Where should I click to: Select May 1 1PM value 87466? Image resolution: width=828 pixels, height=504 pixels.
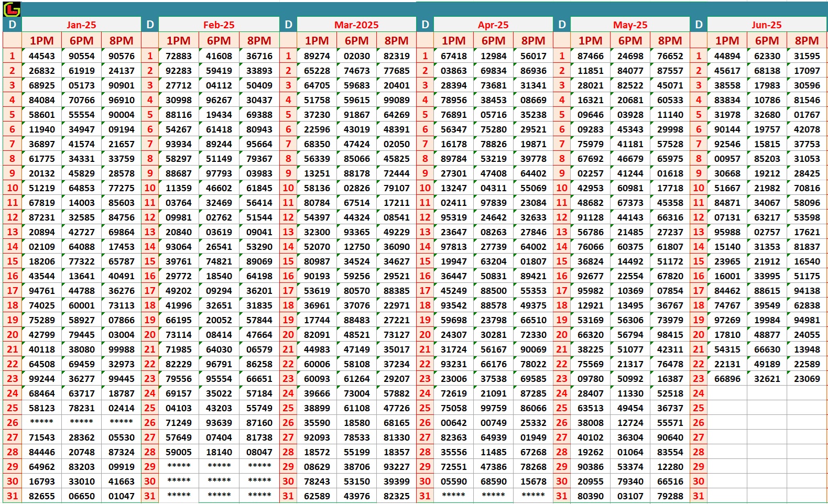click(x=591, y=56)
